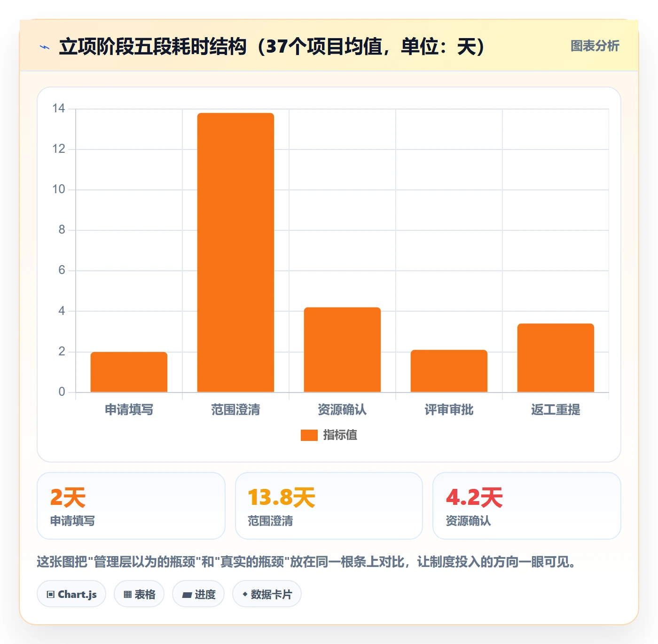This screenshot has width=658, height=644.
Task: Click the description sentence starting with 这张图把
Action: pyautogui.click(x=307, y=562)
